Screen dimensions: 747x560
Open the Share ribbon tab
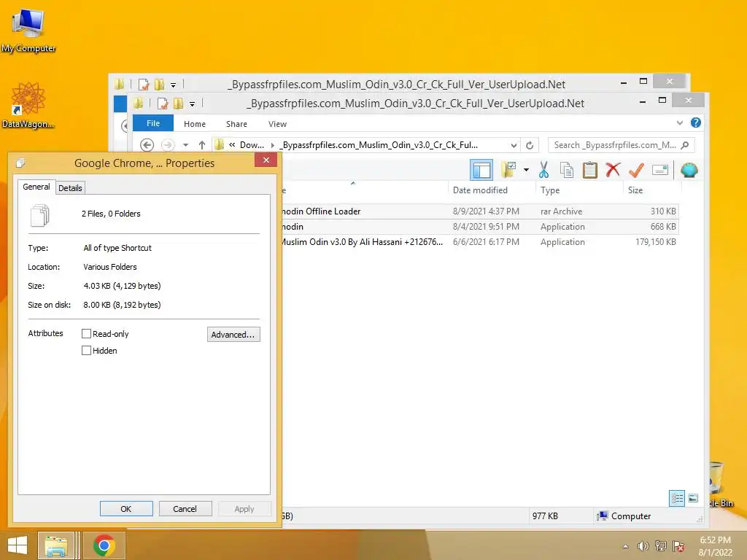pyautogui.click(x=237, y=124)
